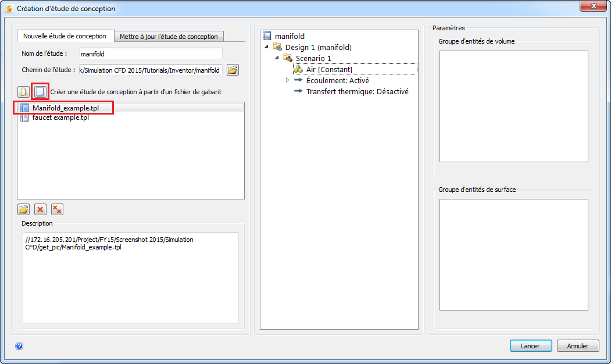Click the create study from template icon

tap(40, 92)
